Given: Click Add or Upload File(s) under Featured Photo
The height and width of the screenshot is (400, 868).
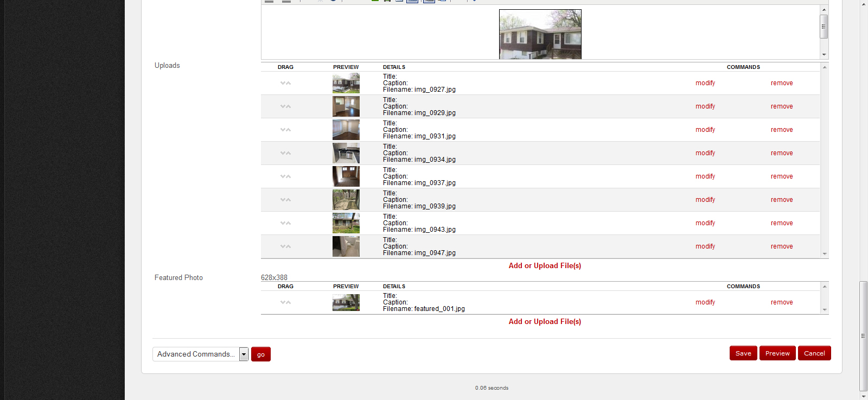Looking at the screenshot, I should 545,321.
